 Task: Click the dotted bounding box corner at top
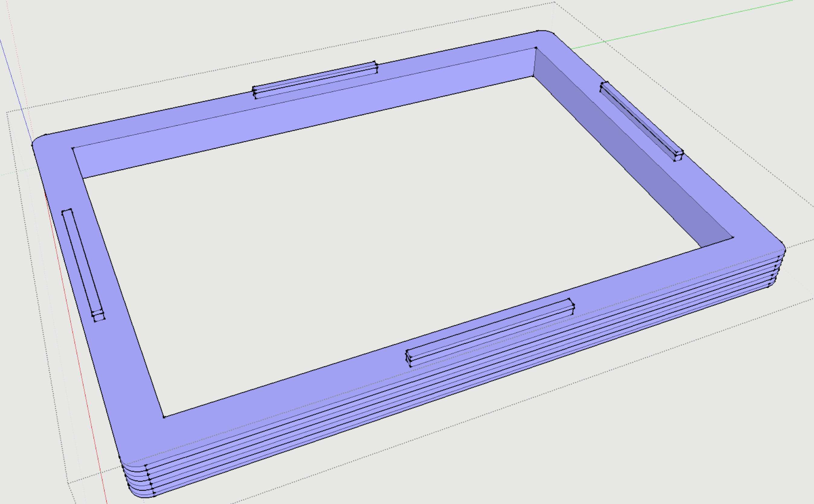click(x=554, y=2)
